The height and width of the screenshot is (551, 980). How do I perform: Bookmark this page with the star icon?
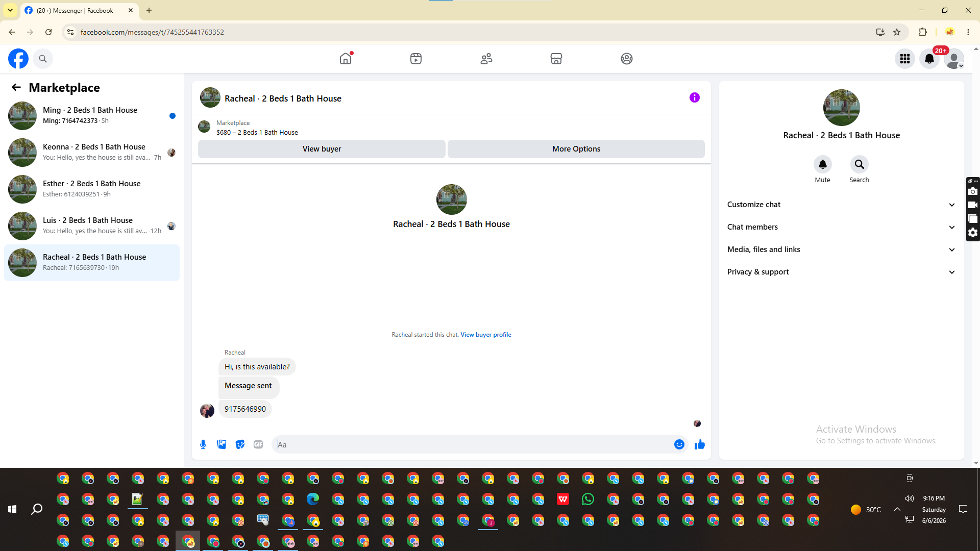pyautogui.click(x=897, y=32)
